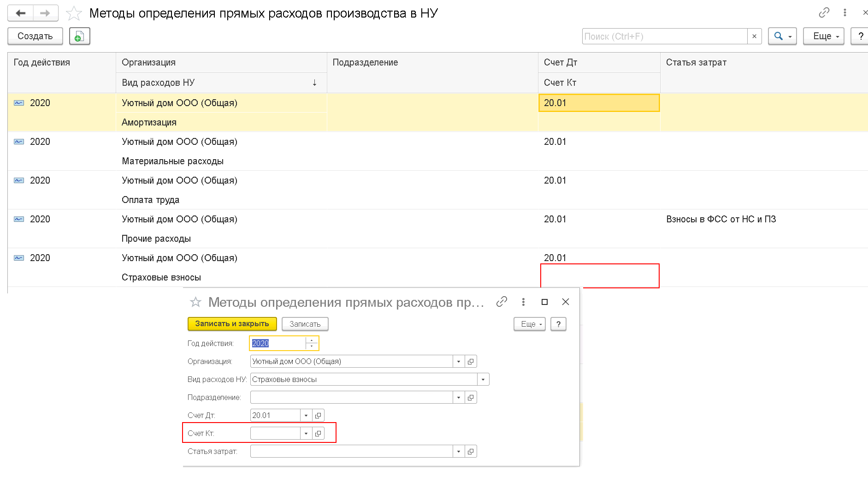Open Счет Кт account form icon
The height and width of the screenshot is (501, 868).
pos(318,433)
